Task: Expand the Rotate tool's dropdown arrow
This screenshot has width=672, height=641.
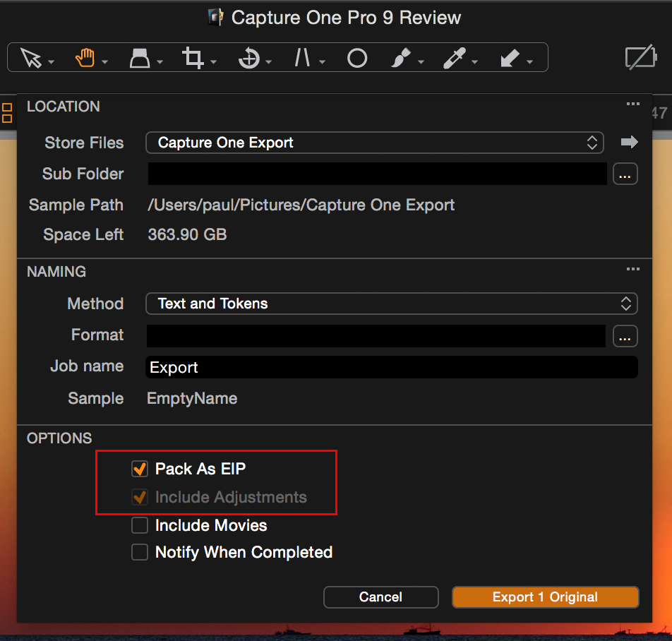Action: point(269,62)
